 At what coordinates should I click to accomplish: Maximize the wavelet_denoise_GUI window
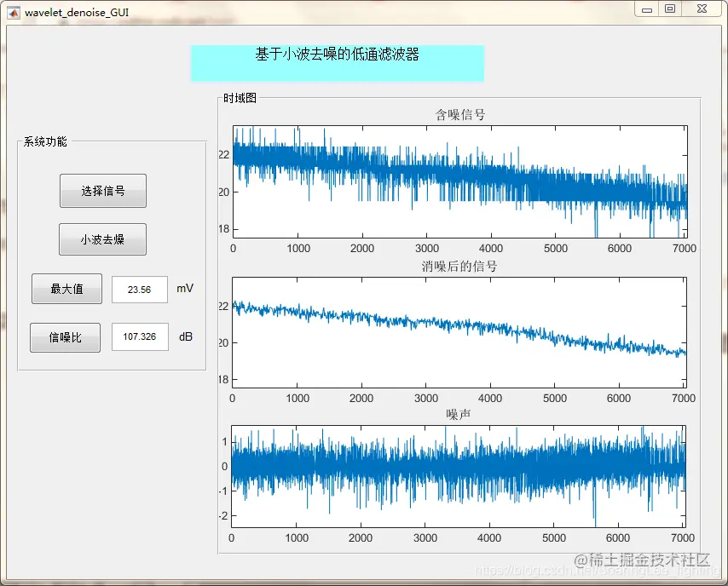point(670,9)
